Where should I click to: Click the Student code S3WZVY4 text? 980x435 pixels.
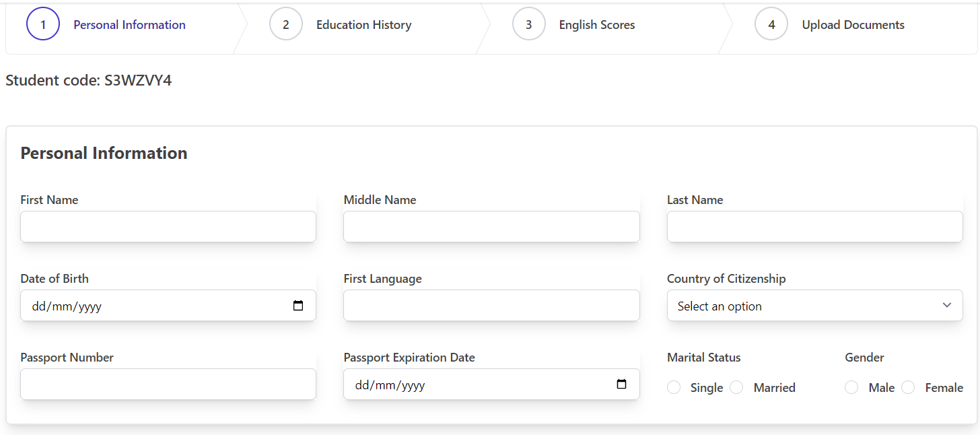click(x=89, y=81)
